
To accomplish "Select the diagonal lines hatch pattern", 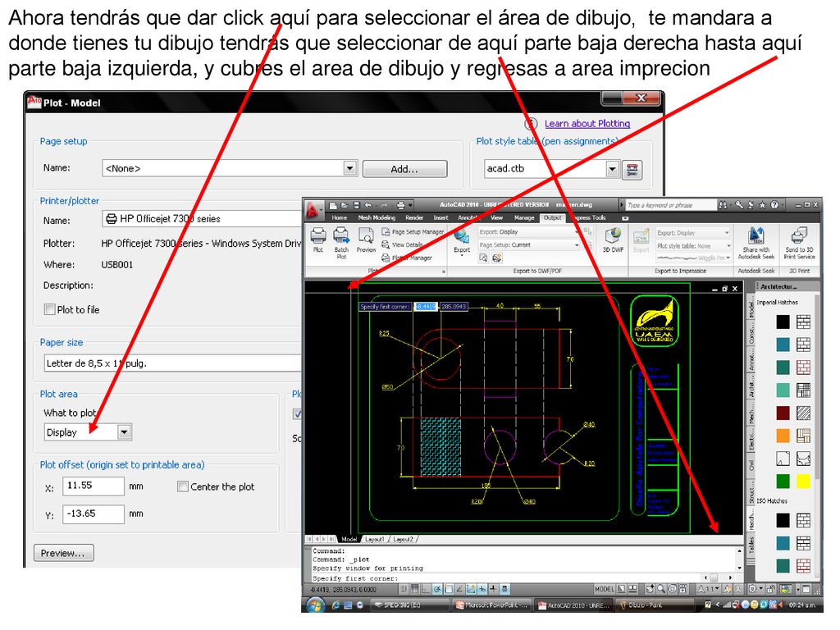I will point(803,413).
